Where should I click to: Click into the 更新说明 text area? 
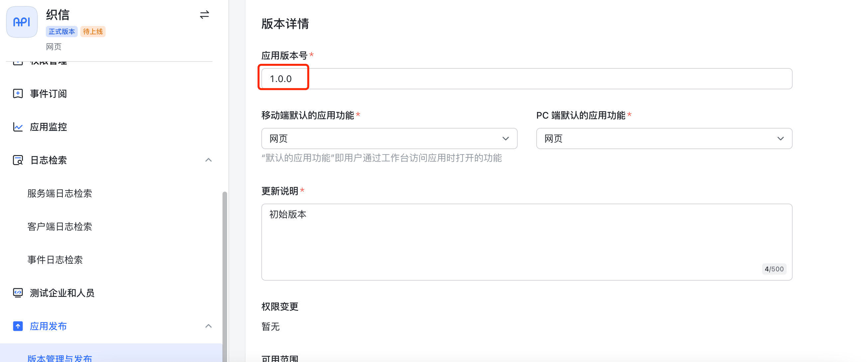tap(526, 242)
